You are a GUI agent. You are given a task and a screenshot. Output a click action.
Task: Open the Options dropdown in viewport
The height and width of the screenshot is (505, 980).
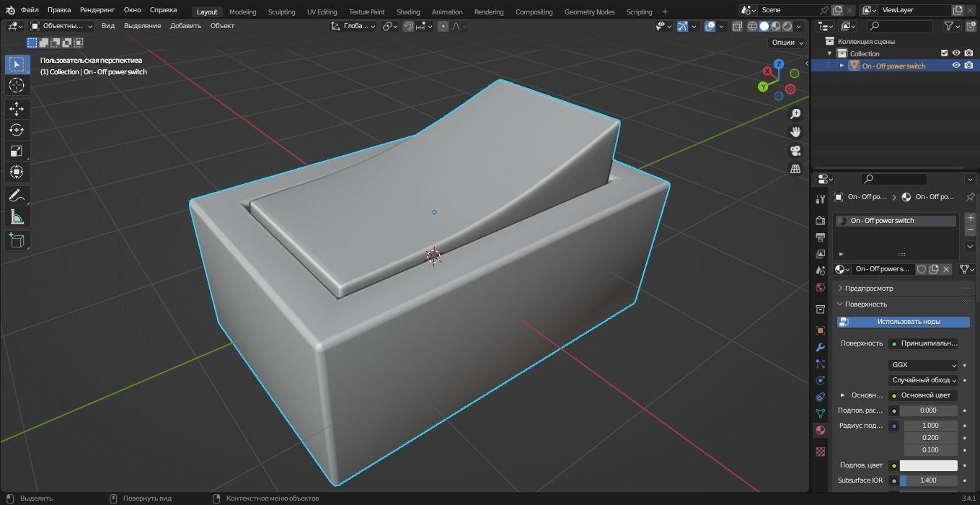pyautogui.click(x=787, y=43)
